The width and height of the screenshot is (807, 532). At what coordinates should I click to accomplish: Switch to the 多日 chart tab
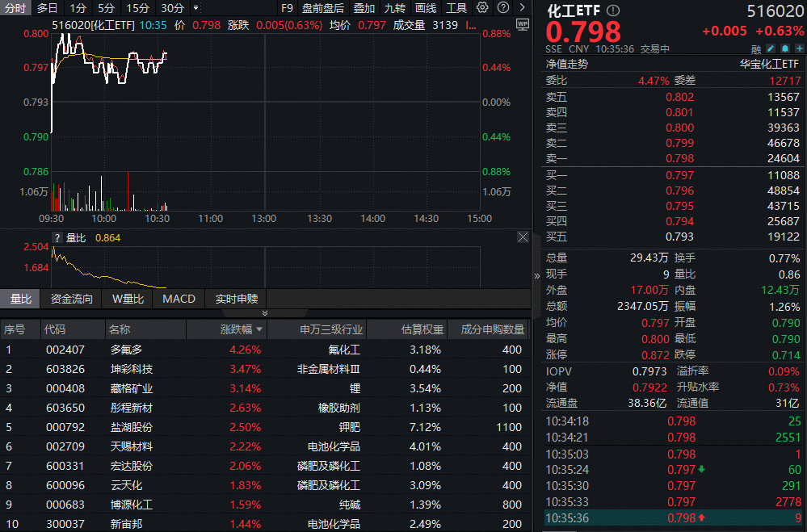pos(45,7)
